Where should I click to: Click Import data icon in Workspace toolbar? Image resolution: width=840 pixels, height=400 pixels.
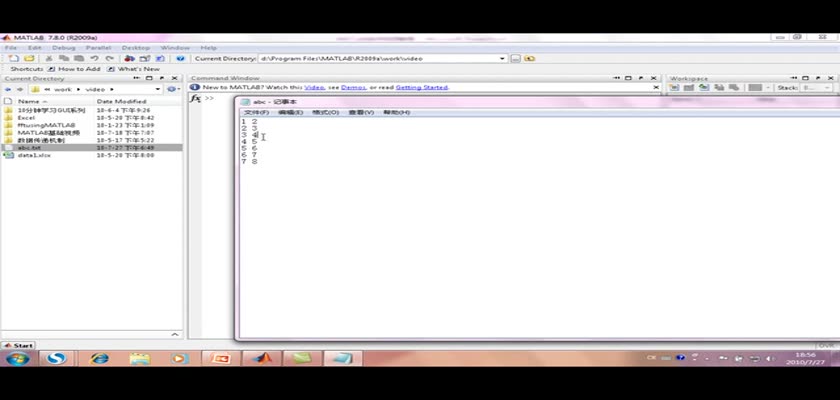point(704,87)
